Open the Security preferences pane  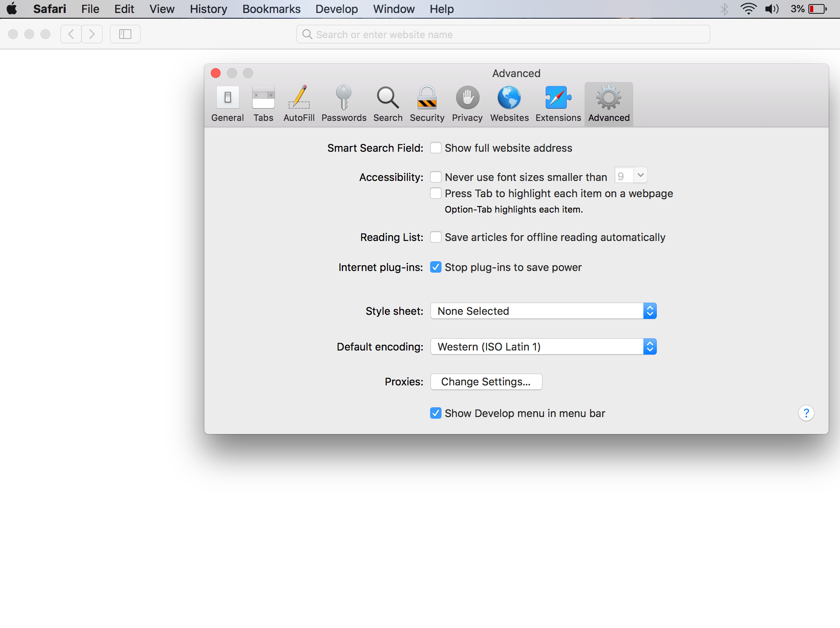[426, 103]
